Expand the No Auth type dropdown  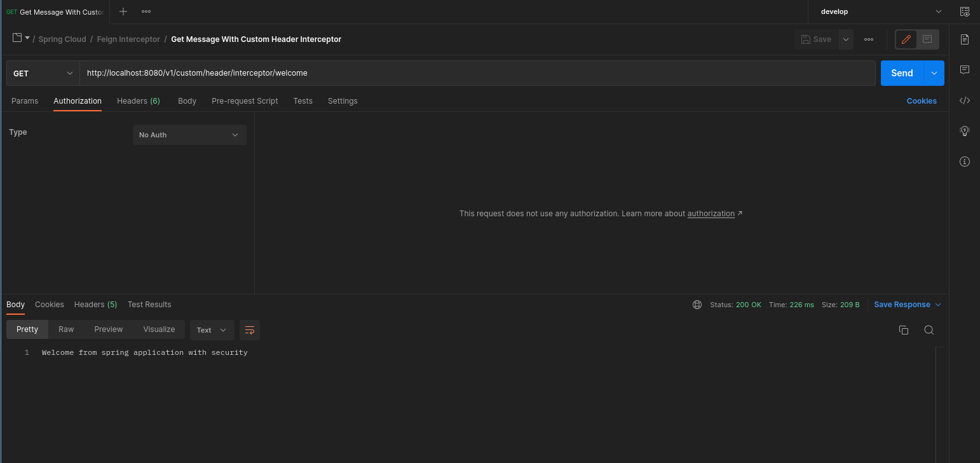pyautogui.click(x=189, y=135)
